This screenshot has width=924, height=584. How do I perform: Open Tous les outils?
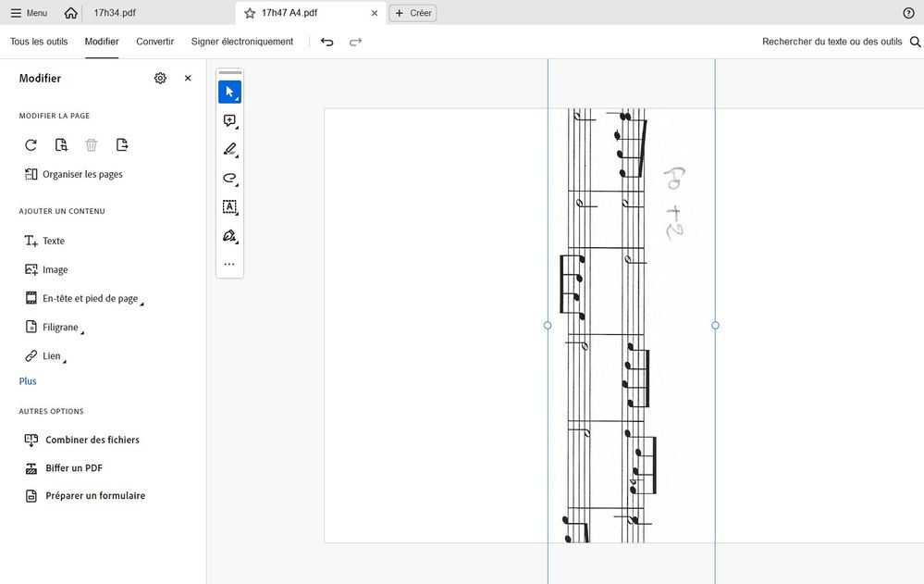[39, 42]
